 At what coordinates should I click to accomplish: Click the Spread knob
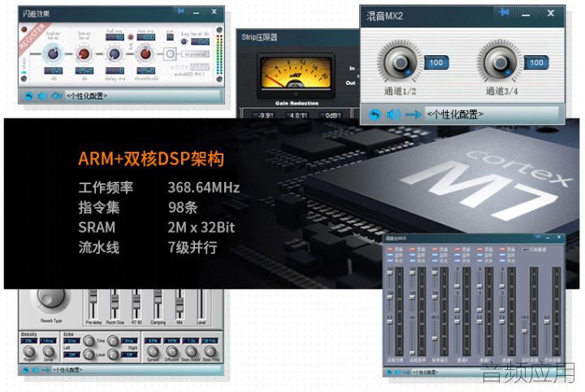pyautogui.click(x=153, y=351)
